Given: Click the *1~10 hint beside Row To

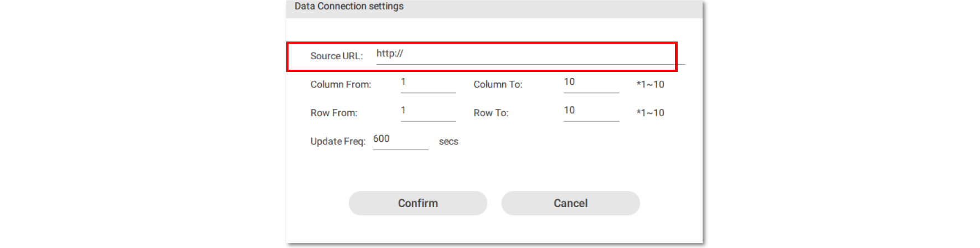Looking at the screenshot, I should (650, 113).
